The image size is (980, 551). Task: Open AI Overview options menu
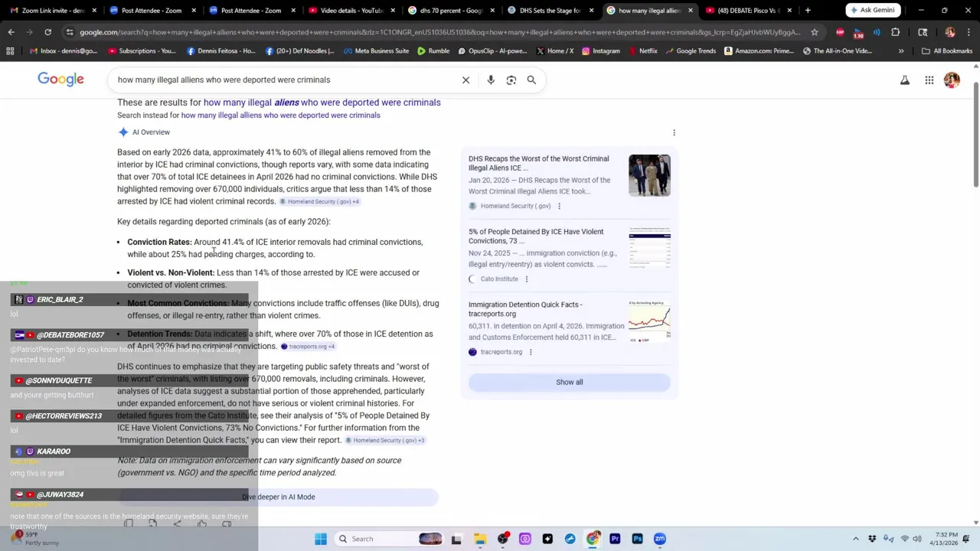click(674, 132)
